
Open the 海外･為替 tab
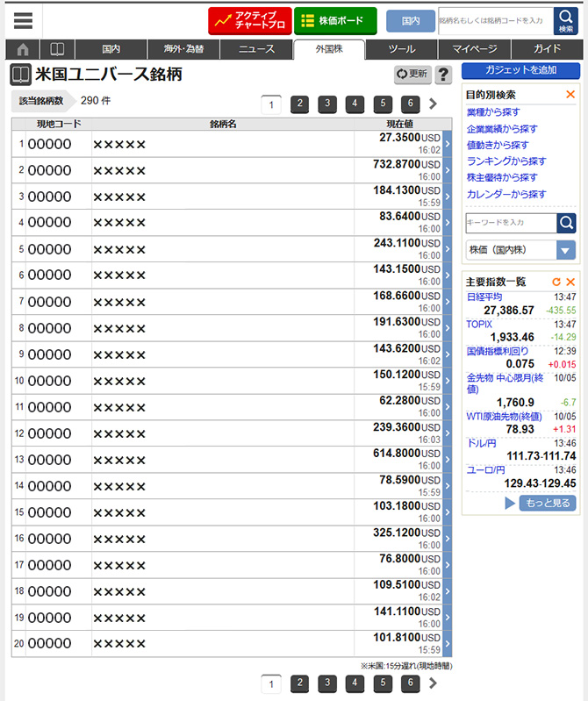click(183, 49)
